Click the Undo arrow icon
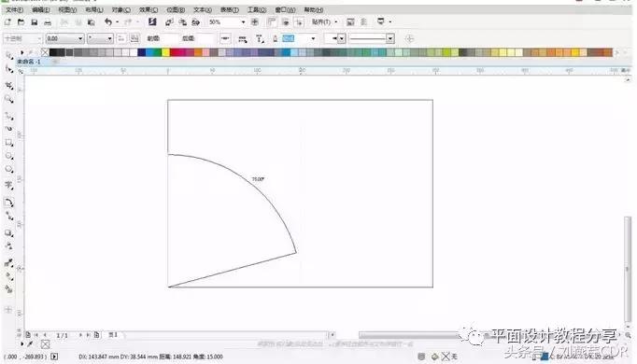The image size is (637, 364). tap(108, 21)
